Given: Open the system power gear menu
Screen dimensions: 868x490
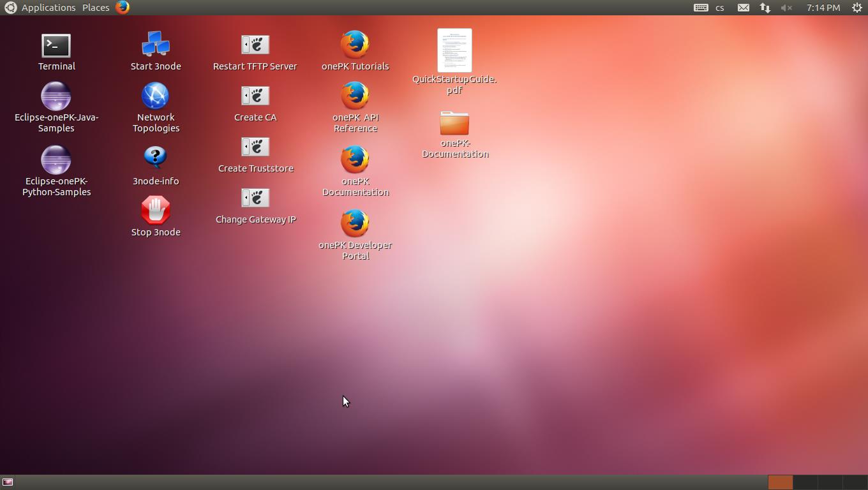Looking at the screenshot, I should pos(857,8).
